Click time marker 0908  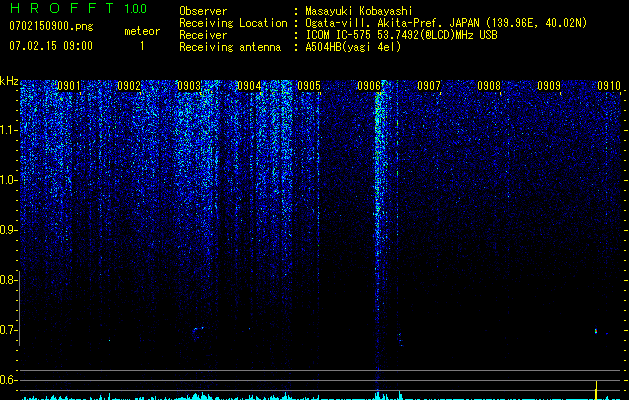coord(489,86)
